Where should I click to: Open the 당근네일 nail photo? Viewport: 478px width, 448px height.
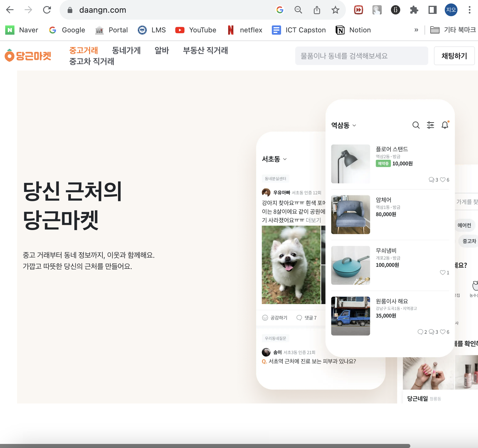(429, 373)
